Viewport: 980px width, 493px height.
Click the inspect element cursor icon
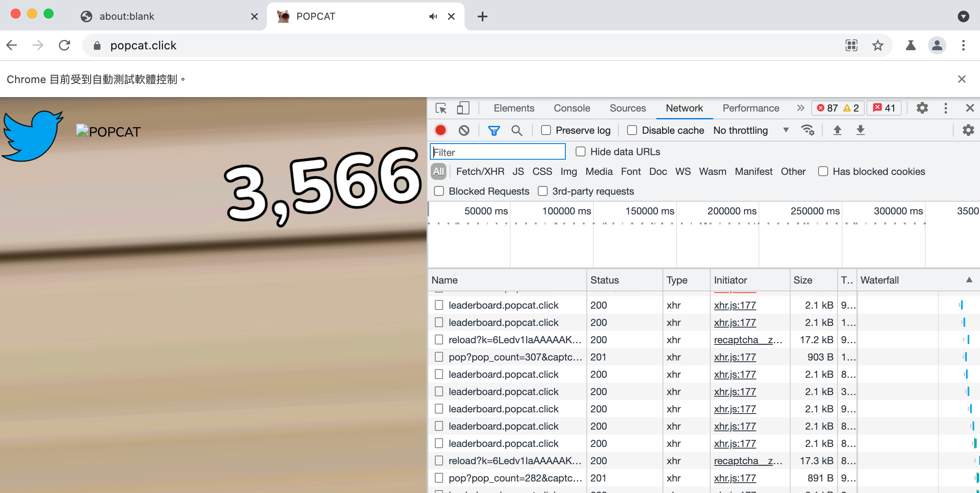(441, 108)
